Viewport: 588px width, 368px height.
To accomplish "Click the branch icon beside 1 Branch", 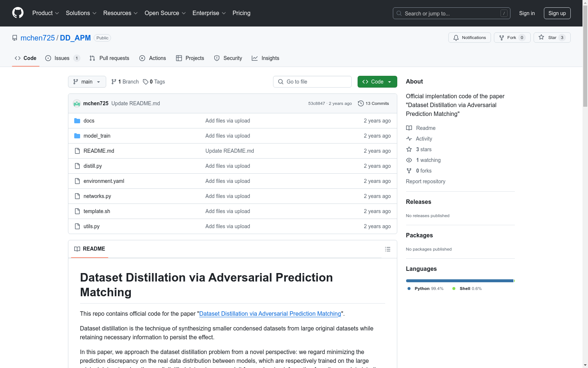I will tap(114, 82).
